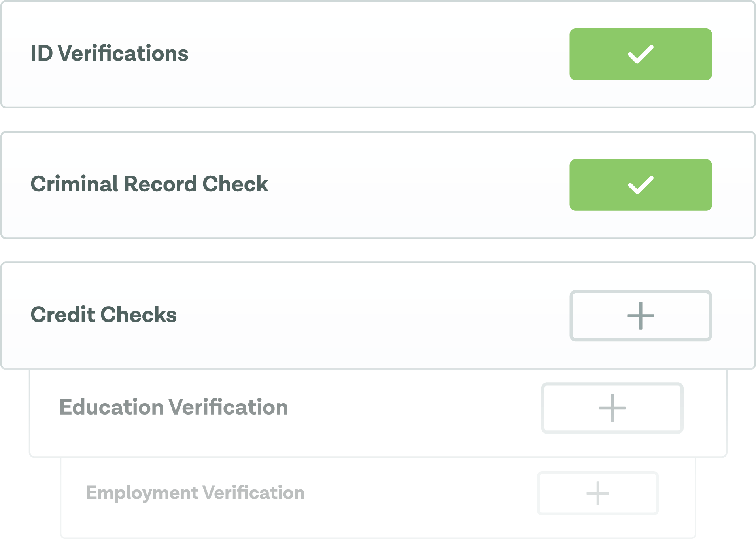Select the Employment Verification label
The width and height of the screenshot is (756, 559).
point(195,493)
